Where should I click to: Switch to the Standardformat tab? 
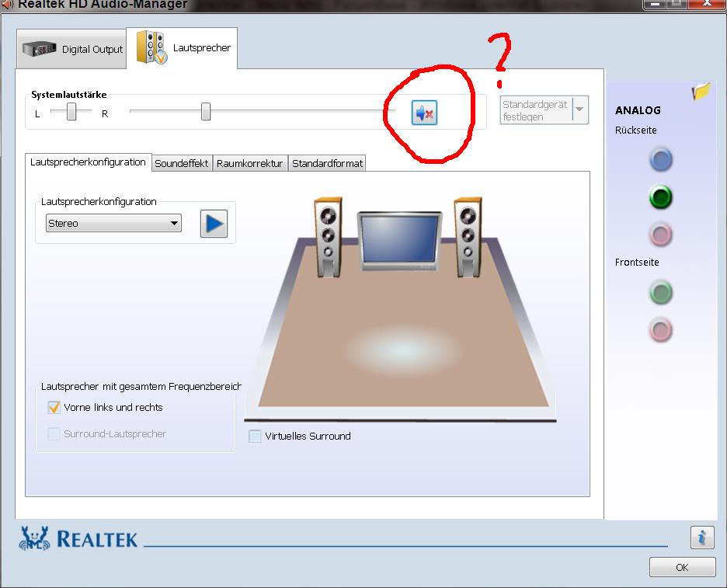point(327,163)
